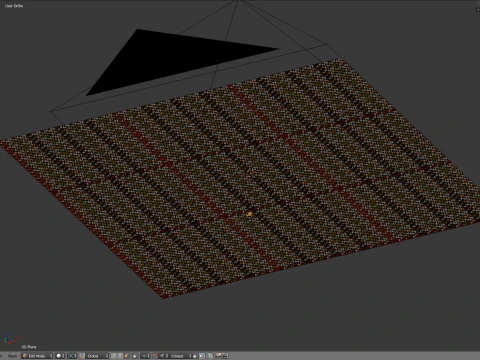Image resolution: width=480 pixels, height=360 pixels.
Task: Toggle the snap magnet icon
Action: click(x=155, y=356)
